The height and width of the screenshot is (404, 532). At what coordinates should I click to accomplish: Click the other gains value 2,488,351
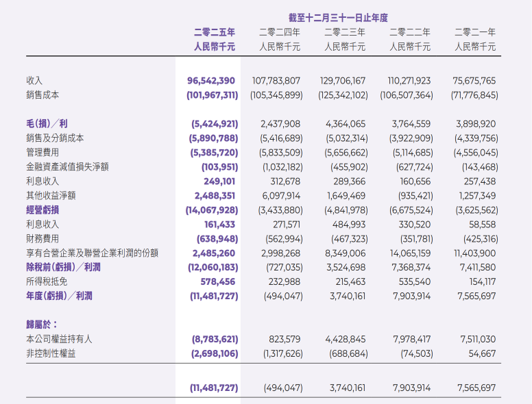click(215, 196)
